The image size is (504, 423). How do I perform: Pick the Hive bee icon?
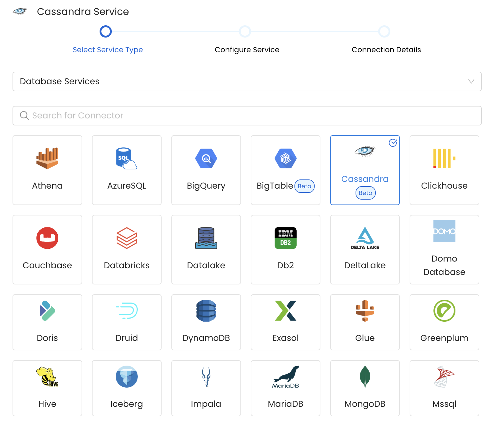coord(47,377)
